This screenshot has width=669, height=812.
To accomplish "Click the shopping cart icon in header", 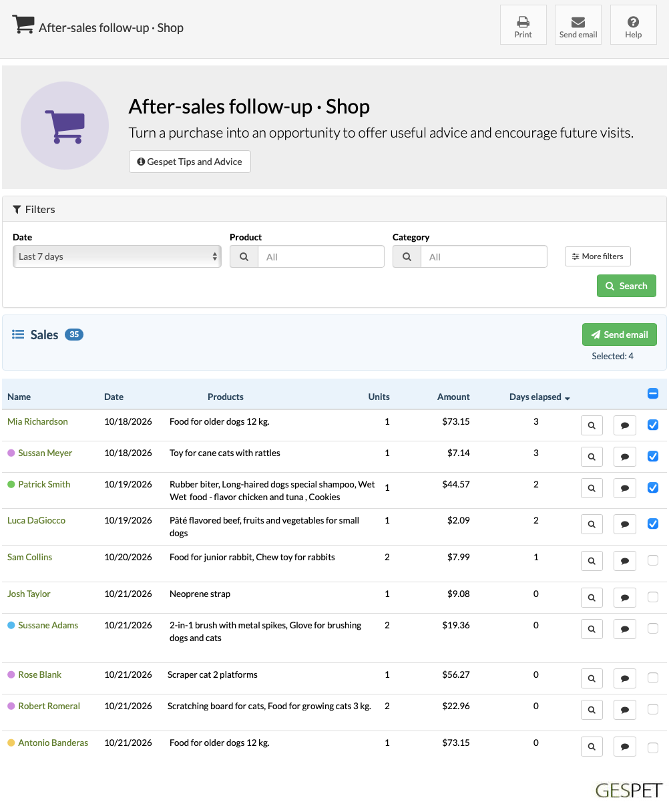I will point(23,25).
